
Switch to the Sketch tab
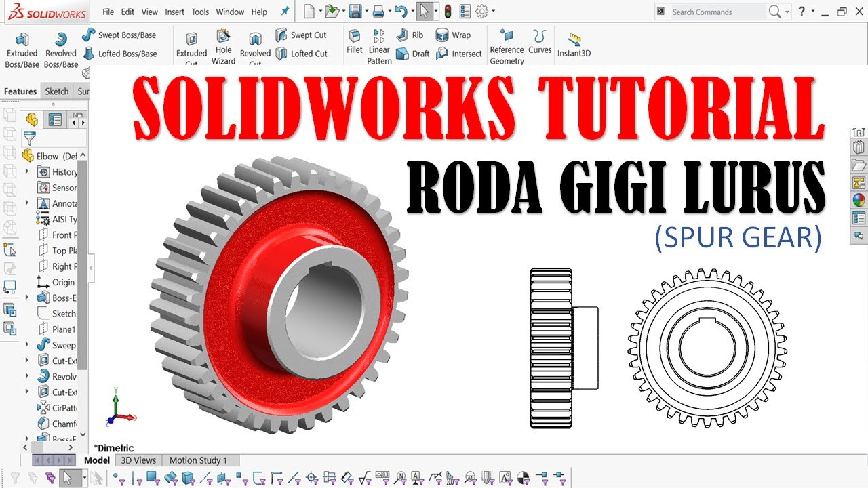point(57,91)
